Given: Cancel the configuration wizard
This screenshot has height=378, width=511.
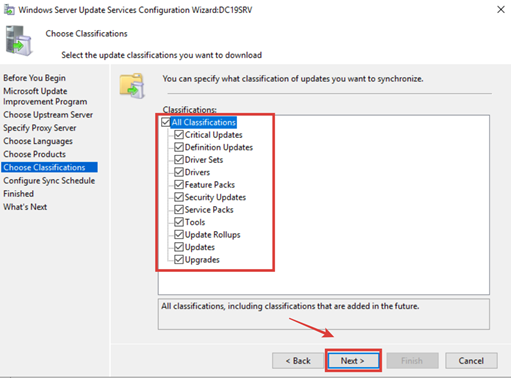Looking at the screenshot, I should pyautogui.click(x=471, y=361).
